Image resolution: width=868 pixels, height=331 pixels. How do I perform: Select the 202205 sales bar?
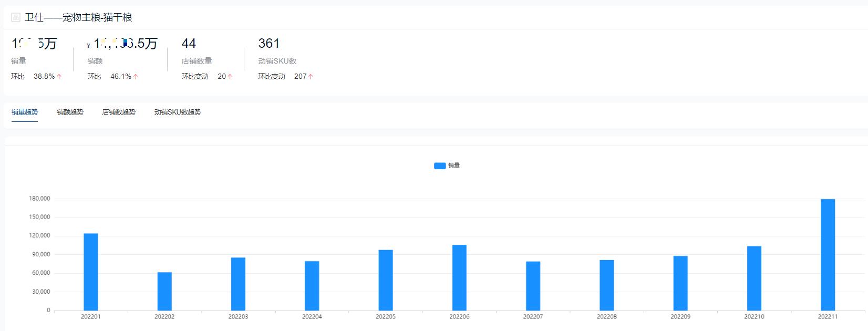pyautogui.click(x=386, y=280)
